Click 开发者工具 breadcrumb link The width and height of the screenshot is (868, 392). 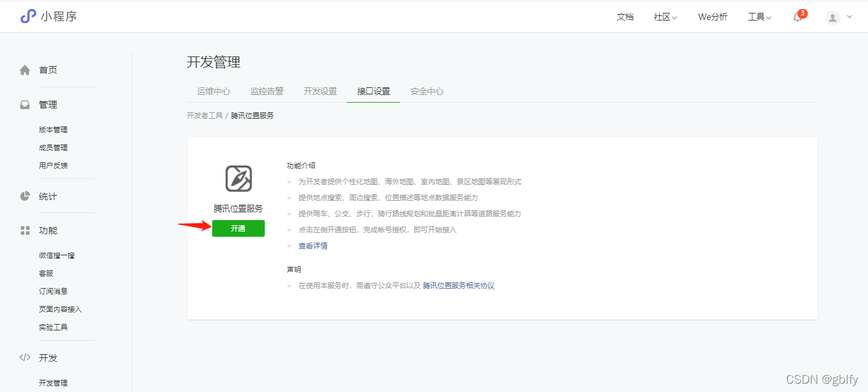[204, 115]
